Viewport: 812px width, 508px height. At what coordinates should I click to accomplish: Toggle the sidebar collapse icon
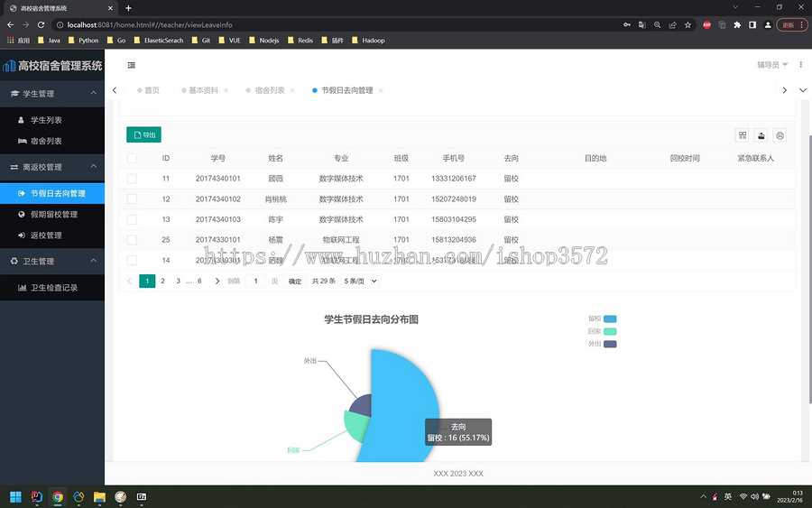(x=131, y=65)
